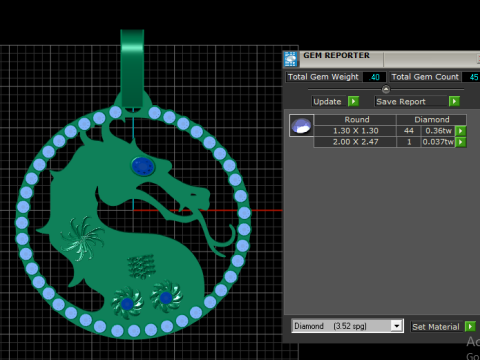Click the Set Material label
Screen dimensions: 480x360
(x=436, y=327)
